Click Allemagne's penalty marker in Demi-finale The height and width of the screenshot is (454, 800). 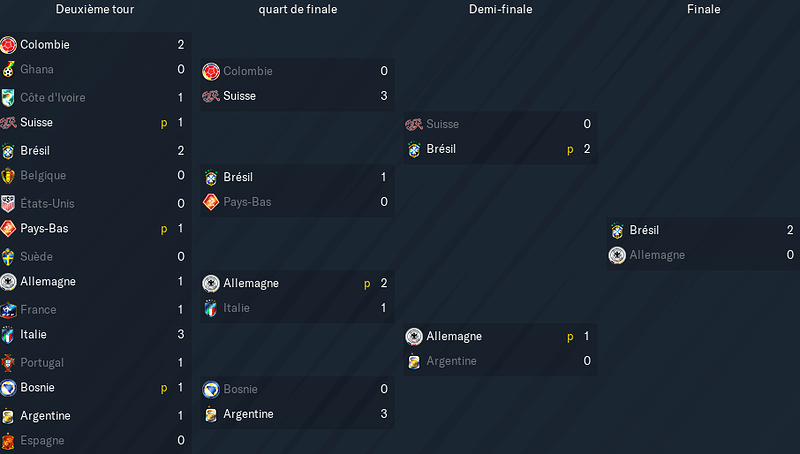570,337
